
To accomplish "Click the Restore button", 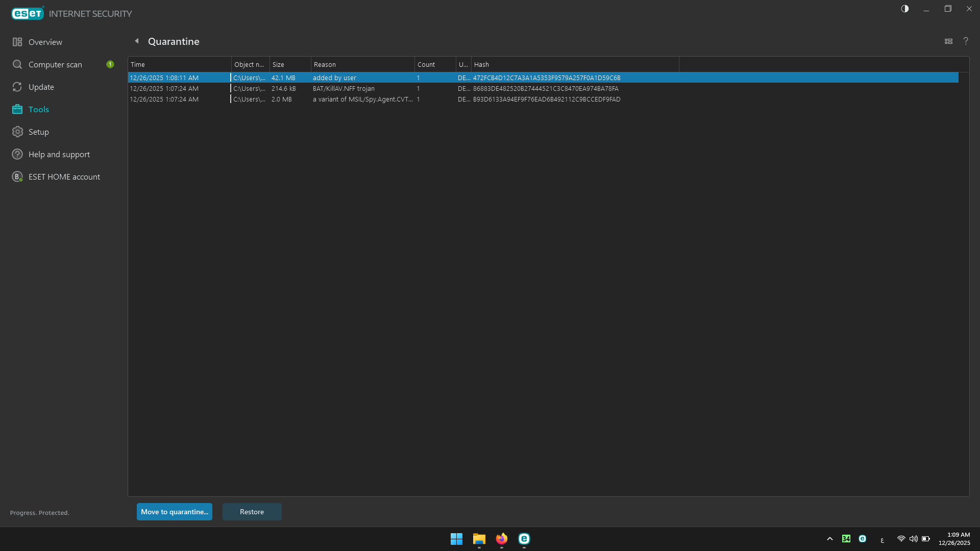I will click(252, 512).
